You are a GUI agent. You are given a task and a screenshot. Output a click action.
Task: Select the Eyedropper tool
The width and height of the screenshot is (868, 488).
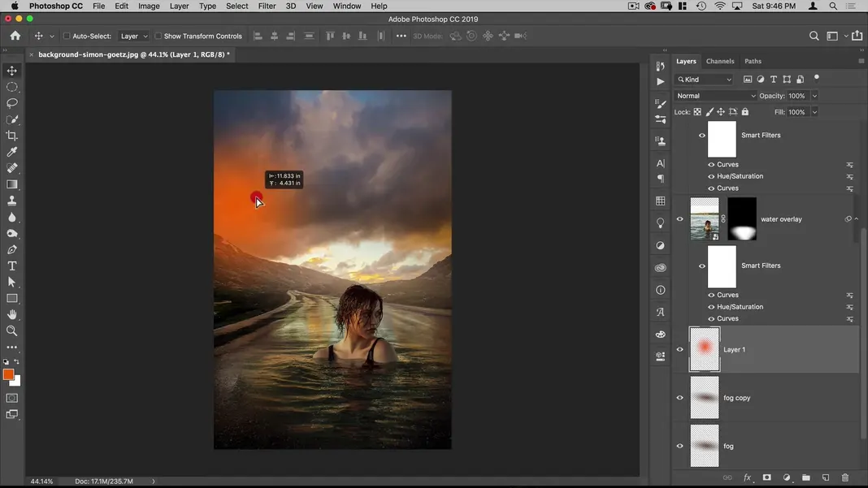12,152
